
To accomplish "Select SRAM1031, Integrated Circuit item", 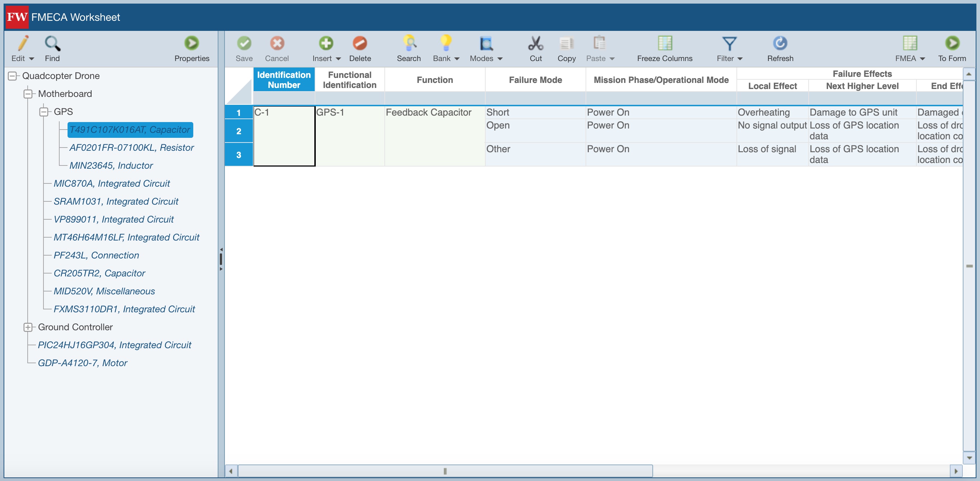I will pyautogui.click(x=116, y=201).
